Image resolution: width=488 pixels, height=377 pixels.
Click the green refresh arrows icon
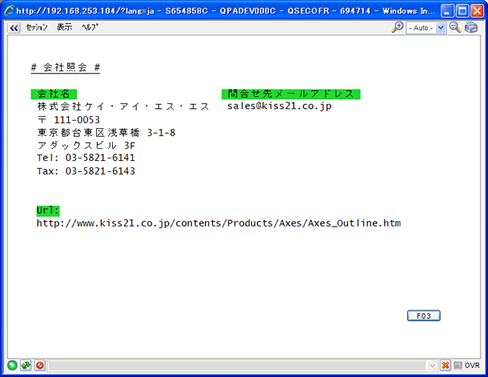pos(26,365)
